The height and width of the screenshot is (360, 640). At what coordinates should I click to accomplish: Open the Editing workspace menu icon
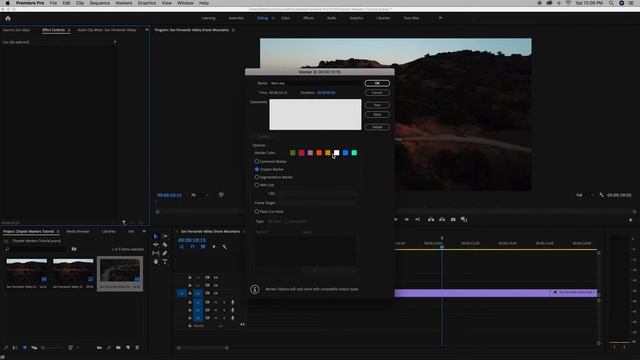[273, 18]
